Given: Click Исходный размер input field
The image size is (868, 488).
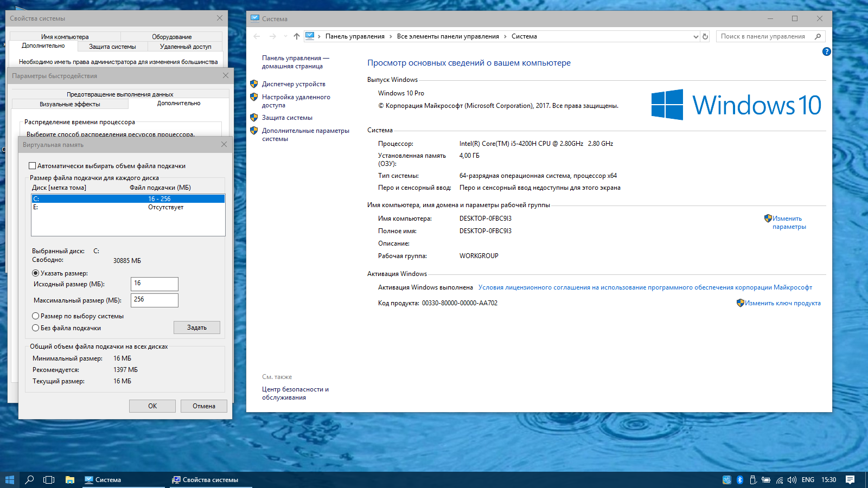Looking at the screenshot, I should pos(155,284).
